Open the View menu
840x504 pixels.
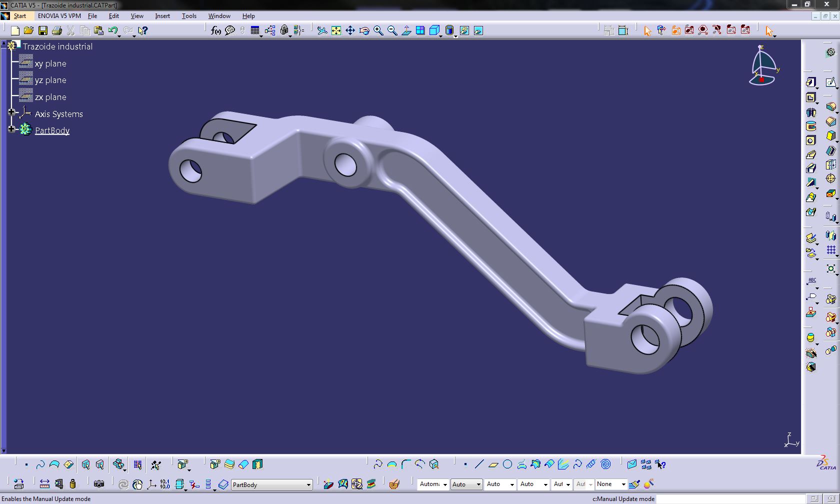click(137, 16)
